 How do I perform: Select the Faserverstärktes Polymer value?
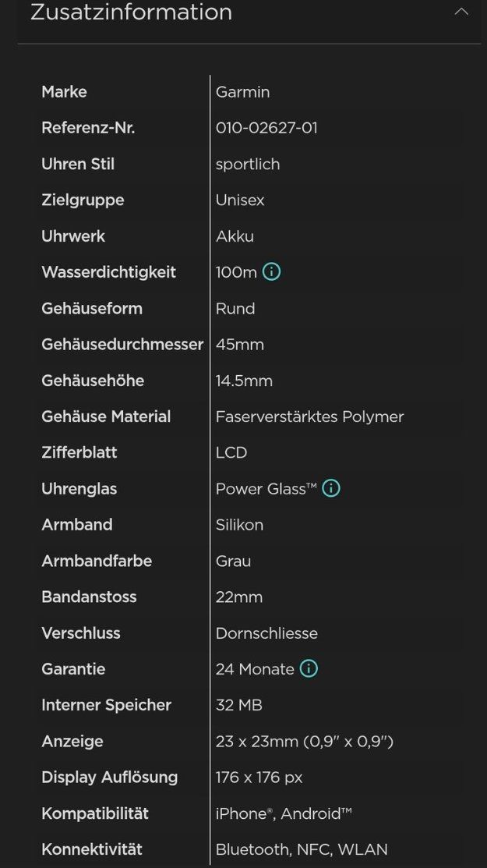pos(309,416)
